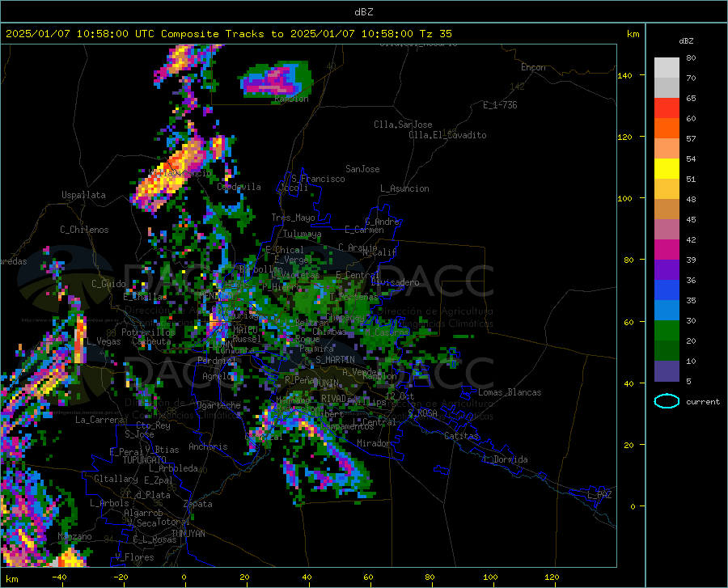Select the L_Arboleda map label
Image resolution: width=728 pixels, height=588 pixels.
[173, 468]
